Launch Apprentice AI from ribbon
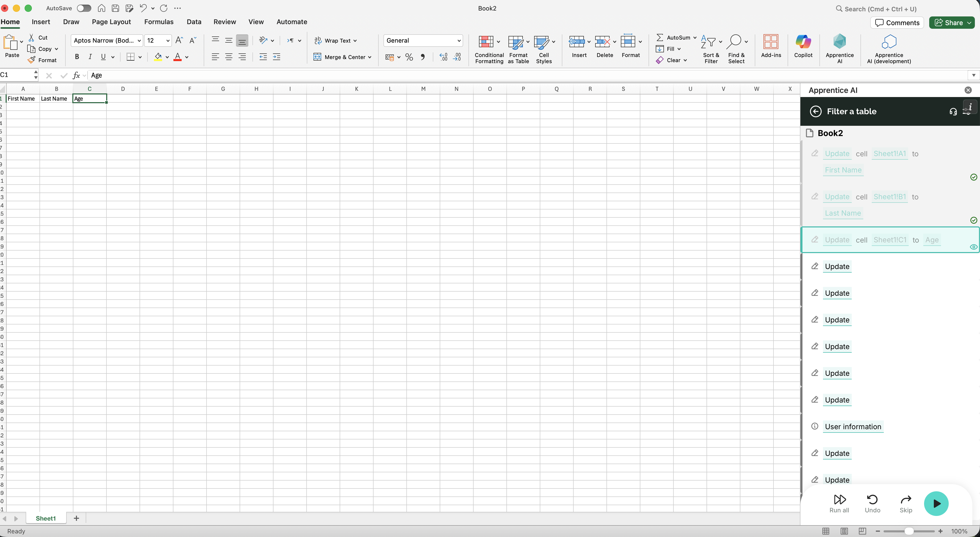Viewport: 980px width, 537px height. coord(839,49)
